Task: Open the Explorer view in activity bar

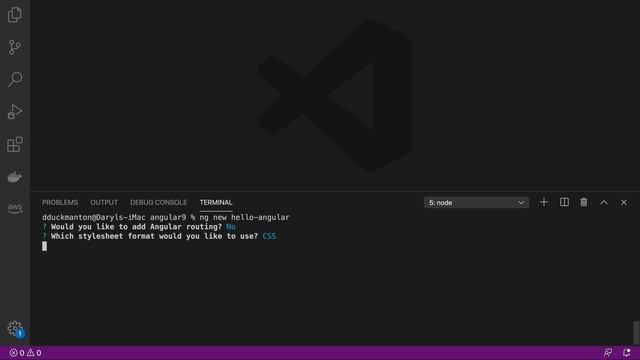Action: (x=15, y=15)
